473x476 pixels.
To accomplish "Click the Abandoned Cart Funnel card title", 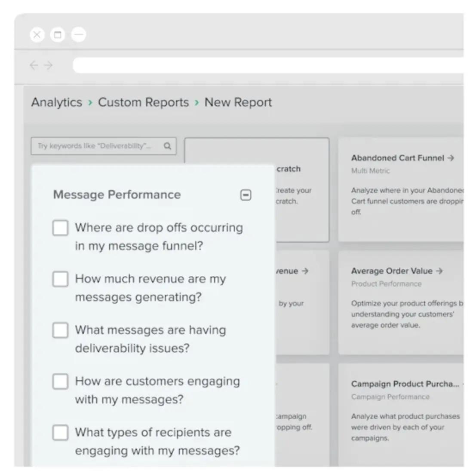I will coord(396,158).
